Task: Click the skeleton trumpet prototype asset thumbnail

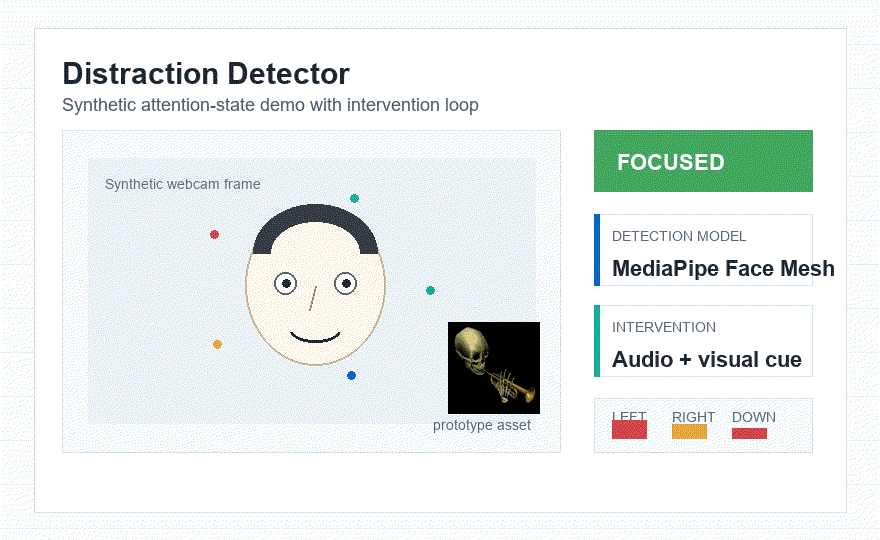Action: tap(494, 368)
